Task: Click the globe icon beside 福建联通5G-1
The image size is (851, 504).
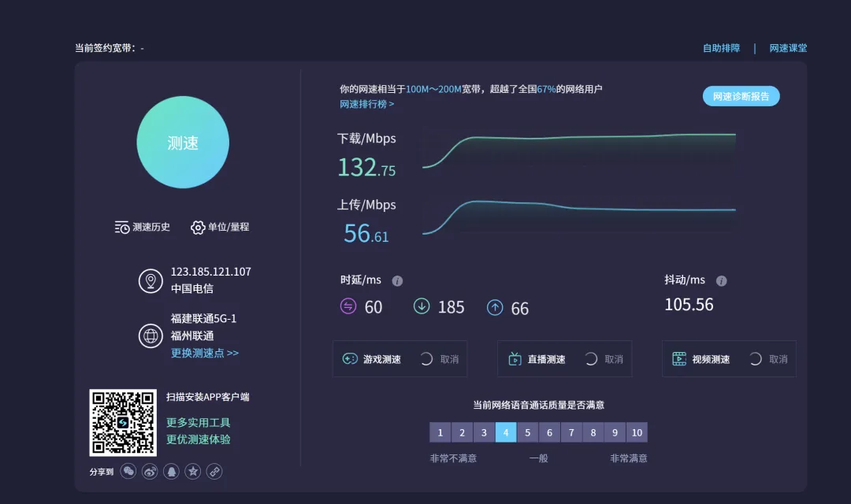Action: click(151, 335)
